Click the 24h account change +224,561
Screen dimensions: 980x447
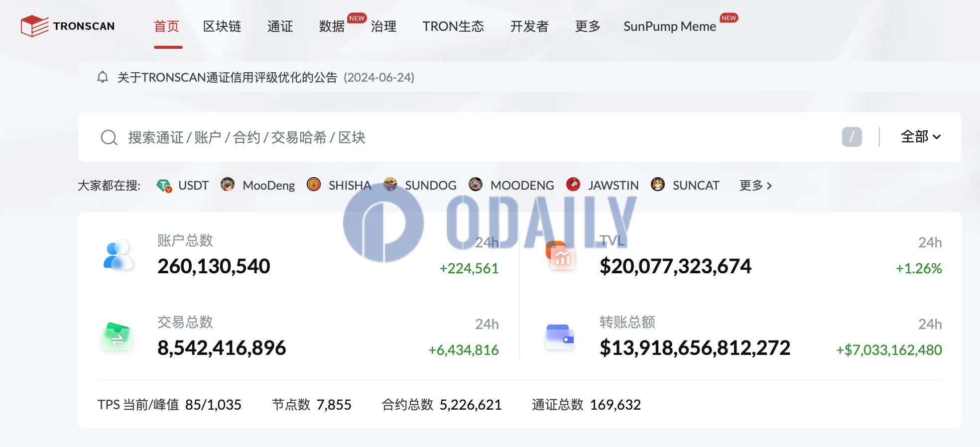469,269
